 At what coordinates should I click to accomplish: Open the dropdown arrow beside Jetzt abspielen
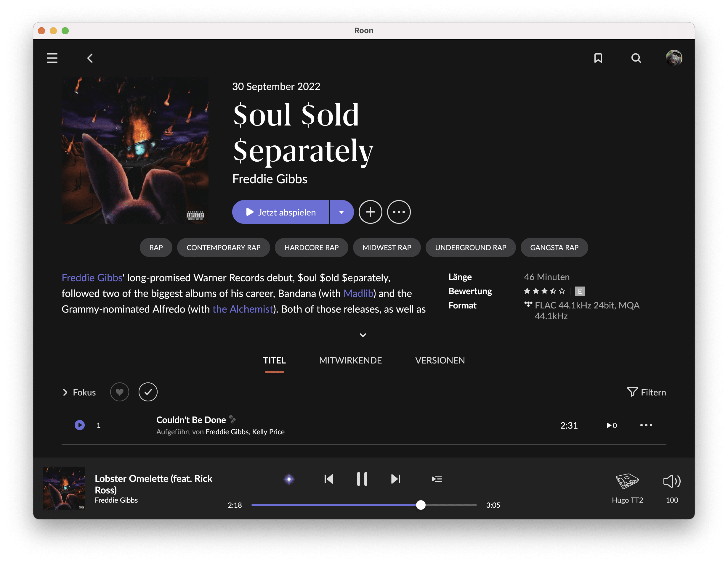pyautogui.click(x=341, y=212)
